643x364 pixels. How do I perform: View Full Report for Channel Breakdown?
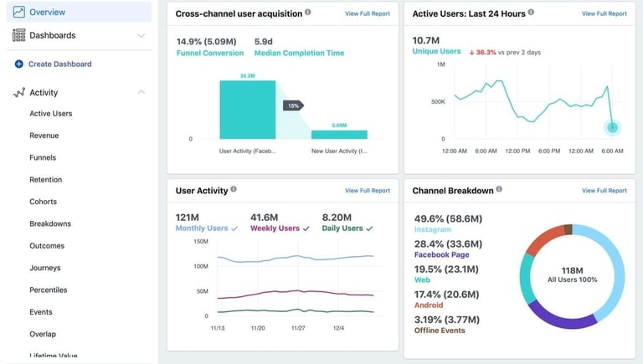(x=604, y=191)
